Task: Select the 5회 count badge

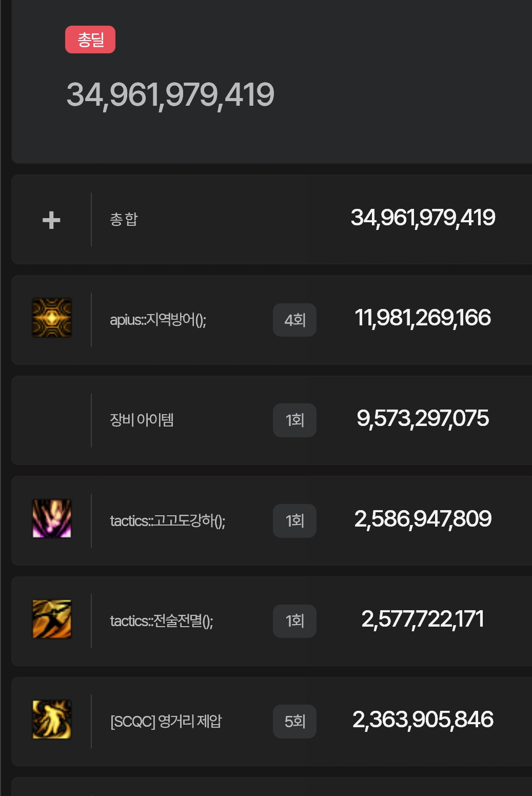Action: 294,722
